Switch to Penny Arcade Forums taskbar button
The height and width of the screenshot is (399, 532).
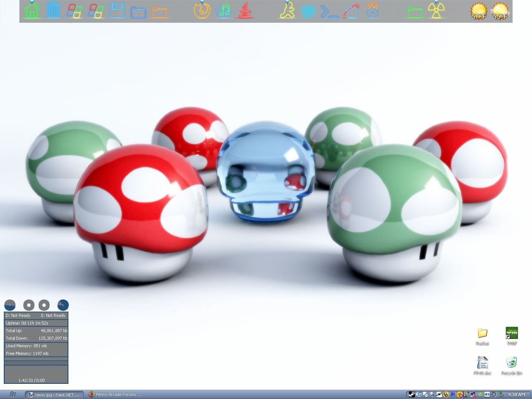click(x=115, y=394)
